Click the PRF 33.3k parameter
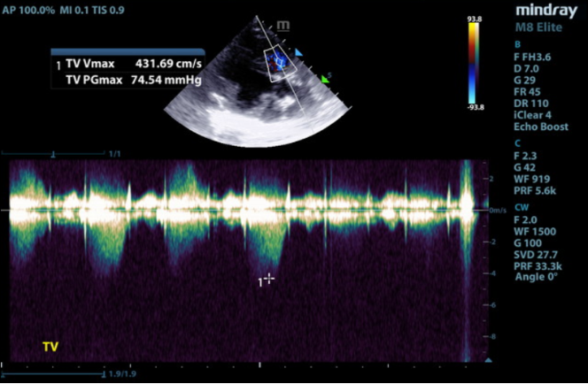The height and width of the screenshot is (384, 588). click(539, 265)
